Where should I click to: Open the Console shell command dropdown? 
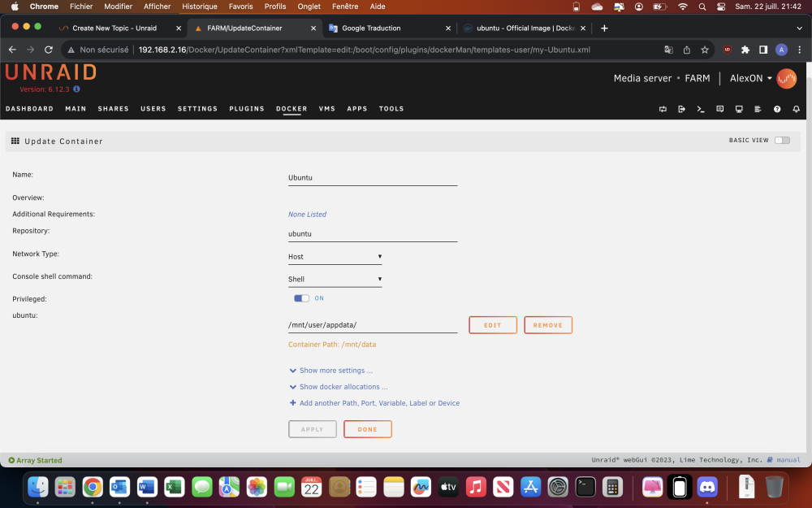point(335,279)
